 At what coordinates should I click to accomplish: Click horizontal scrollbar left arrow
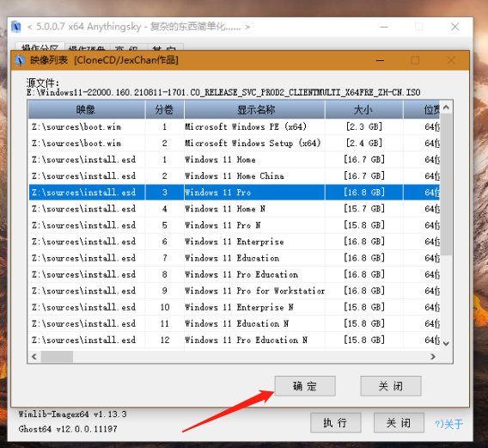[x=34, y=356]
